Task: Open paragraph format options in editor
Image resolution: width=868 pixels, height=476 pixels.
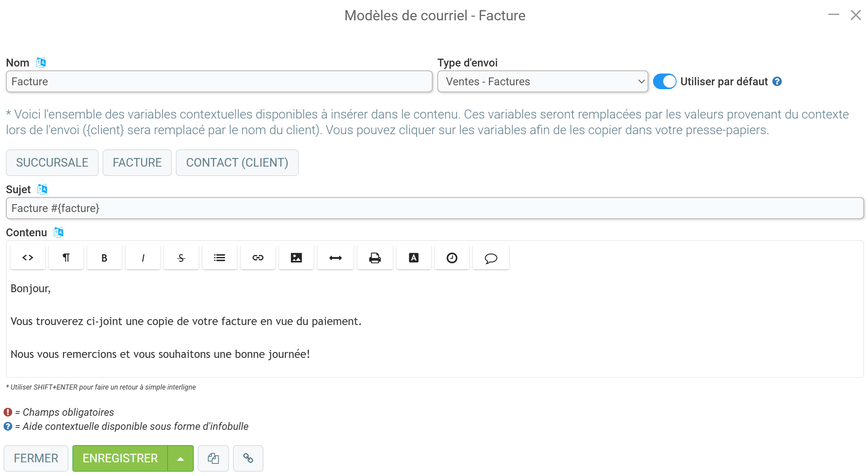Action: [66, 257]
